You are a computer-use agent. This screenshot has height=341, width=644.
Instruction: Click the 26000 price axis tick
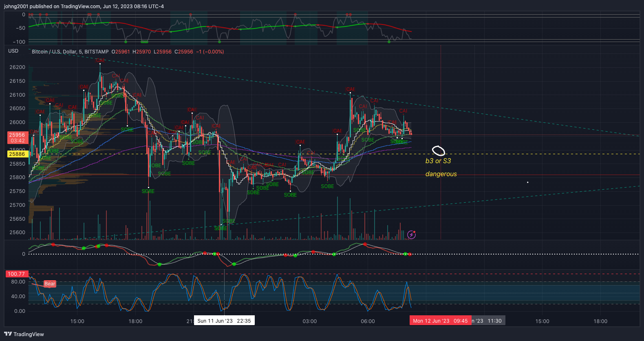tap(17, 122)
